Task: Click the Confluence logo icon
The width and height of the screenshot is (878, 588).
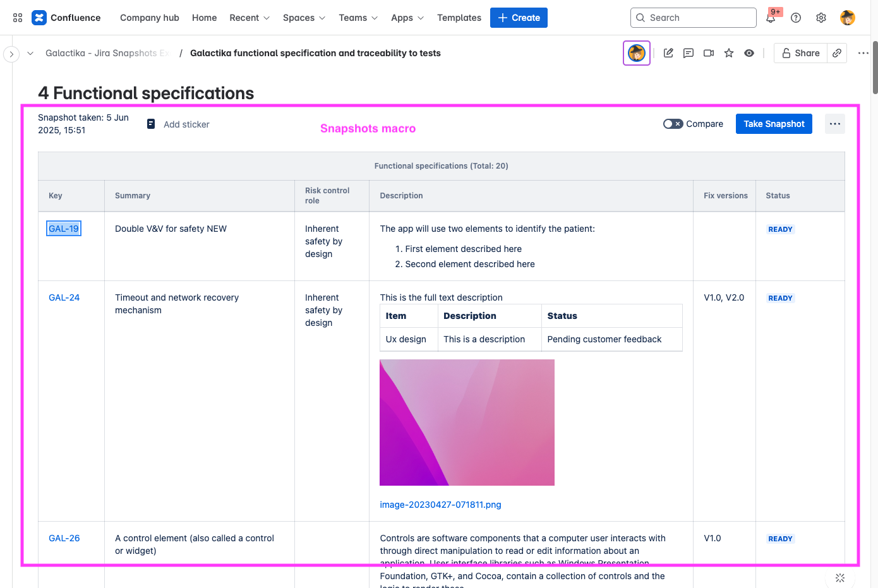Action: [x=39, y=17]
